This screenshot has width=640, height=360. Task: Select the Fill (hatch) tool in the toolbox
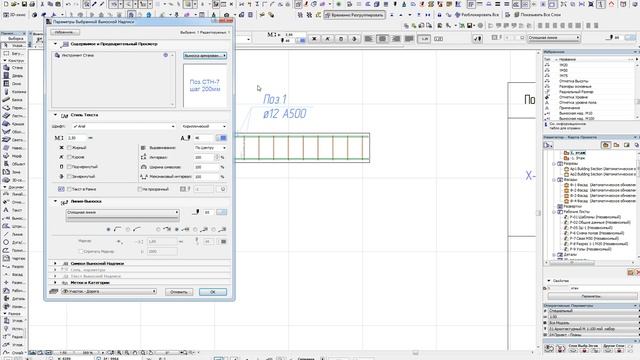12,226
